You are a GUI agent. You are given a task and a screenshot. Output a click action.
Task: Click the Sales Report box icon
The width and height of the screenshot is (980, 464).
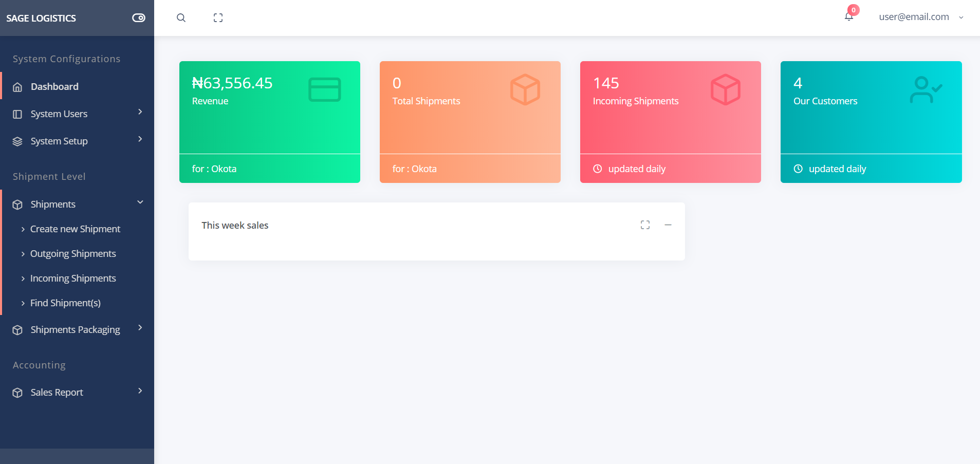(17, 393)
